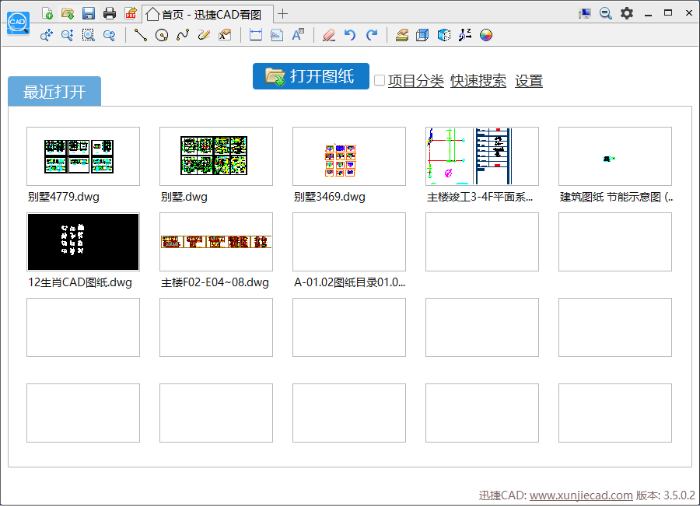
Task: Redo the last action
Action: tap(371, 35)
